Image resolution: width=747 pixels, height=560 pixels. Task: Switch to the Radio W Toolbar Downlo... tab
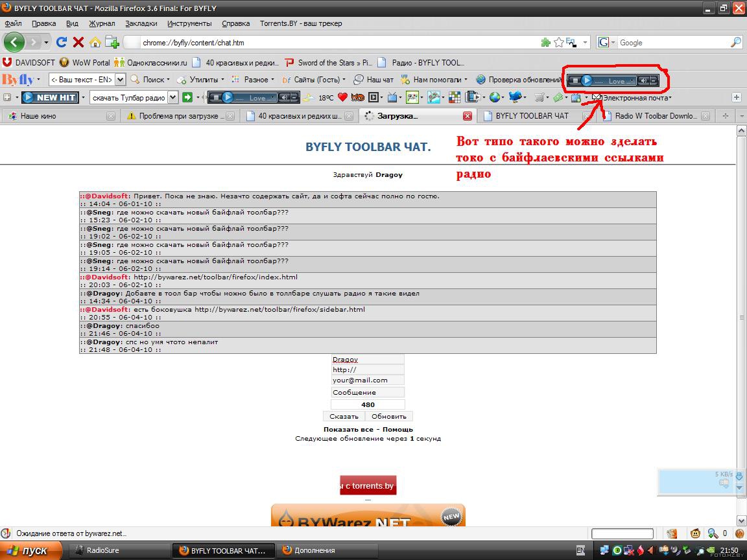click(656, 116)
